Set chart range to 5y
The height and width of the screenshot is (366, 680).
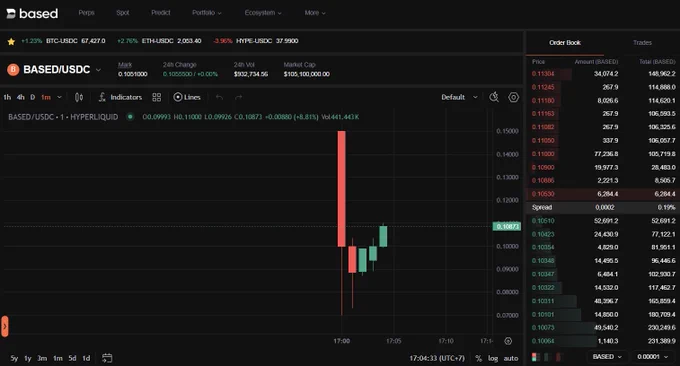click(14, 358)
